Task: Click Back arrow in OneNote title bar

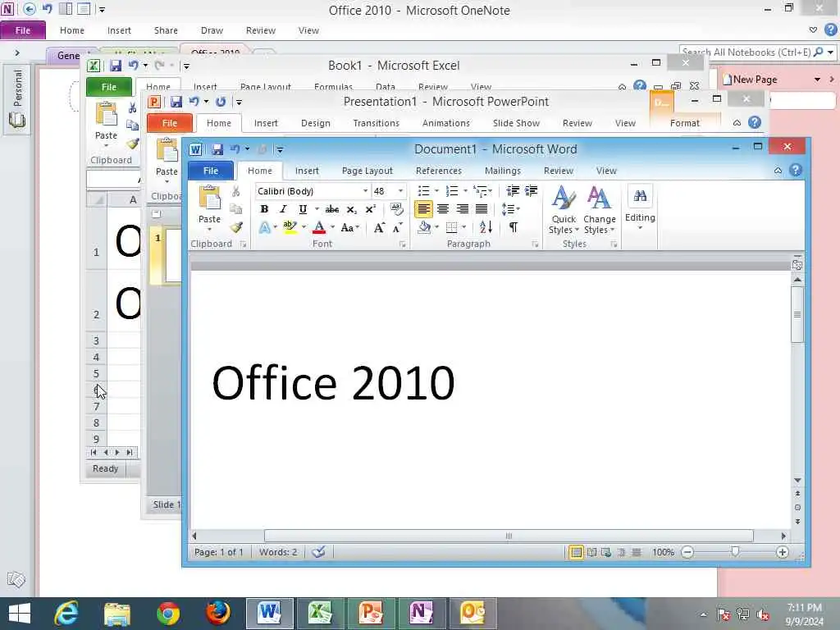Action: (30, 8)
